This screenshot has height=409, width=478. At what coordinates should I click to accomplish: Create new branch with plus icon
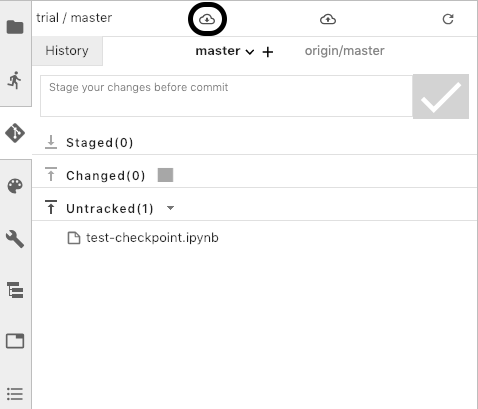tap(268, 52)
